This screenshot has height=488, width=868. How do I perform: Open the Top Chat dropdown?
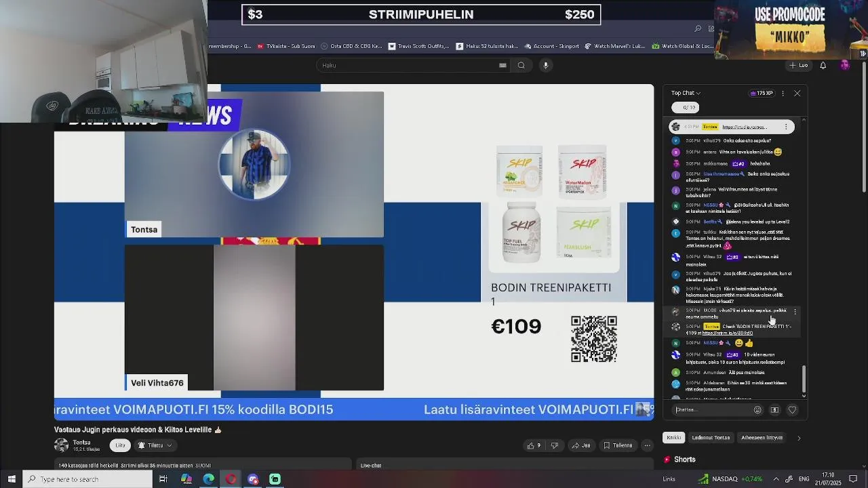(686, 94)
